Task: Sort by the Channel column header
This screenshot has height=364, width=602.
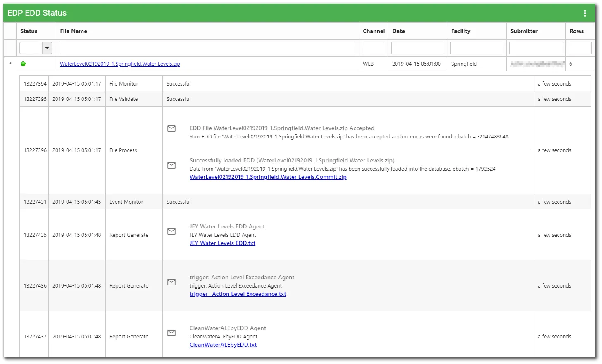Action: point(374,31)
